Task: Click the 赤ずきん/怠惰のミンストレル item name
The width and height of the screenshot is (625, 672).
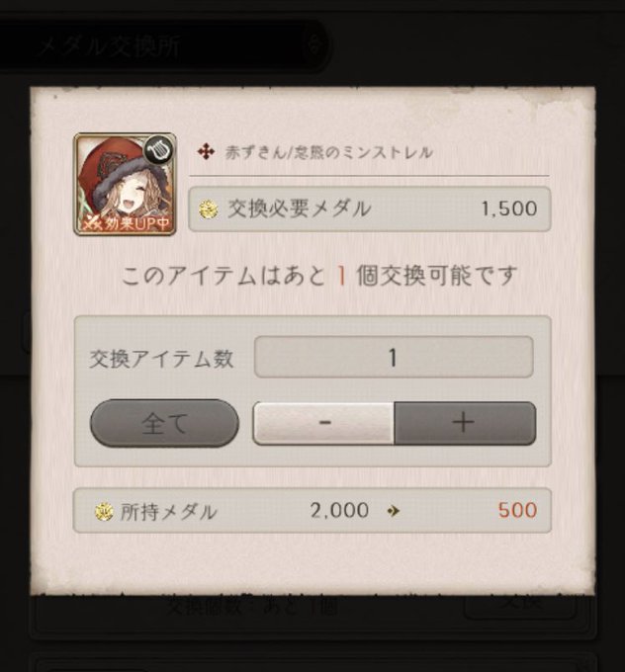Action: click(328, 152)
